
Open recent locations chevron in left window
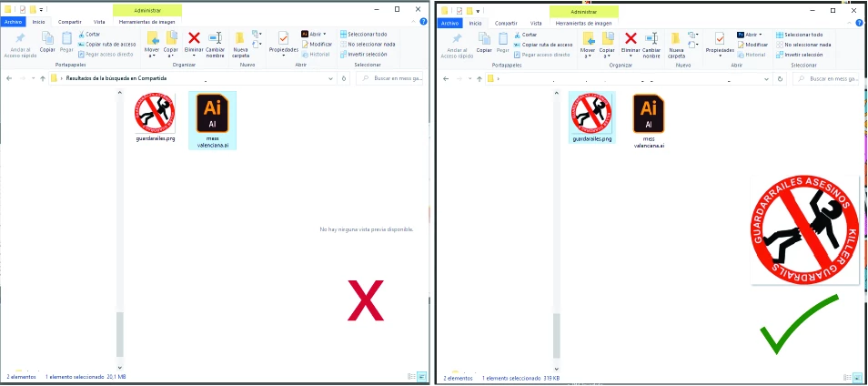[33, 78]
